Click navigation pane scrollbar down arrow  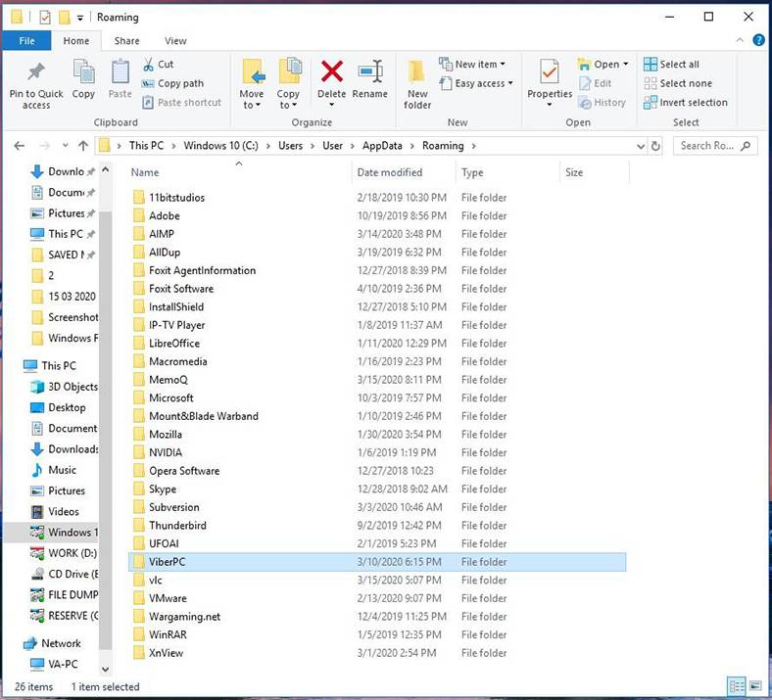point(105,669)
